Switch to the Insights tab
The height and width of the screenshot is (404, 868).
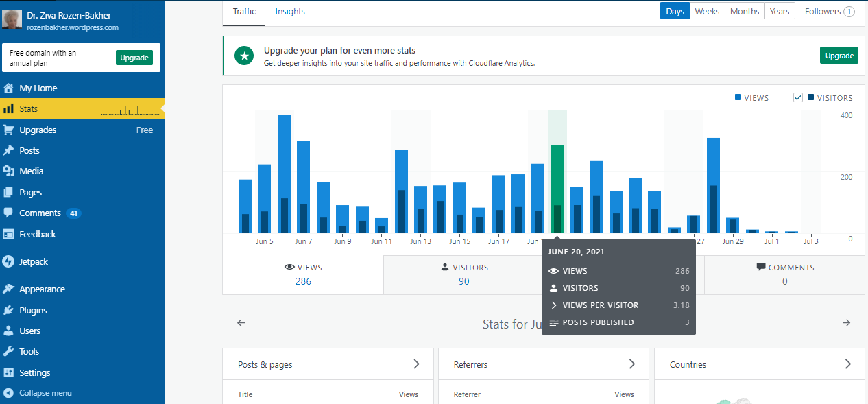pyautogui.click(x=290, y=12)
